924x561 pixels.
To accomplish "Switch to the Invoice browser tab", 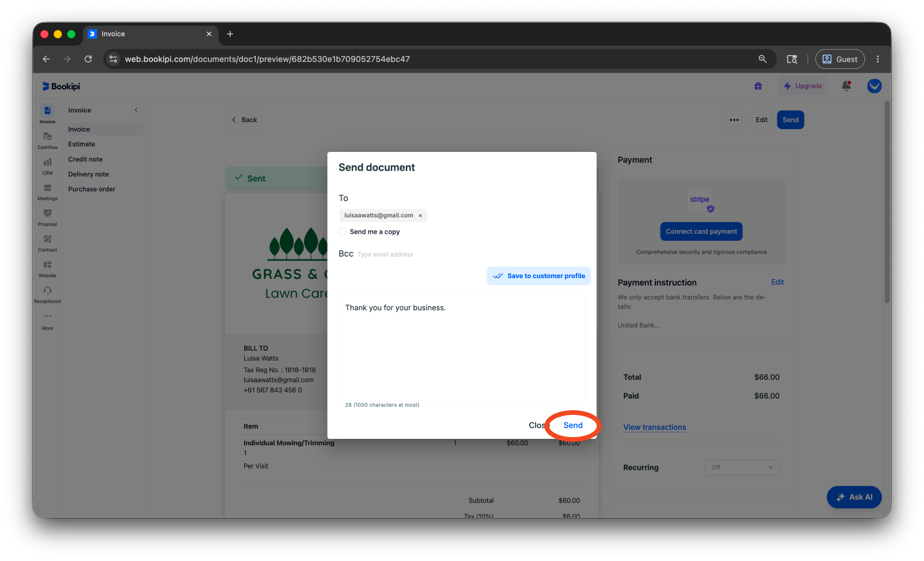I will pyautogui.click(x=151, y=34).
